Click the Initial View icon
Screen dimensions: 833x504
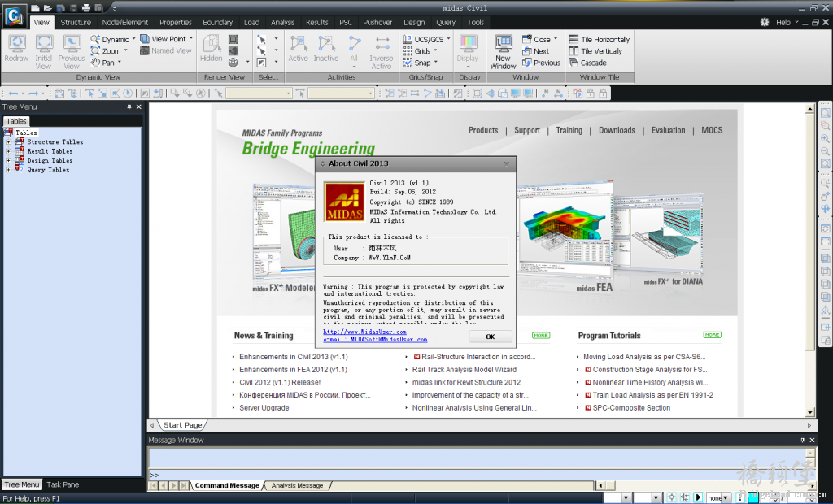(44, 44)
